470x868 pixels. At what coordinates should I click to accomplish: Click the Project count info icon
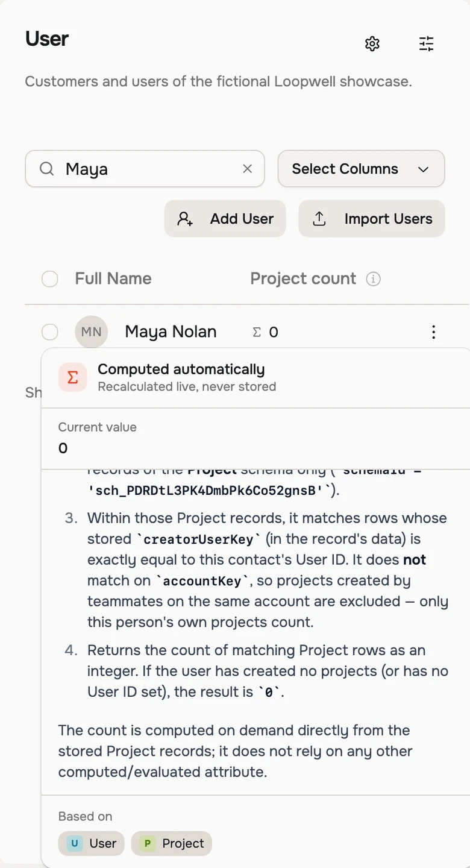click(x=374, y=279)
